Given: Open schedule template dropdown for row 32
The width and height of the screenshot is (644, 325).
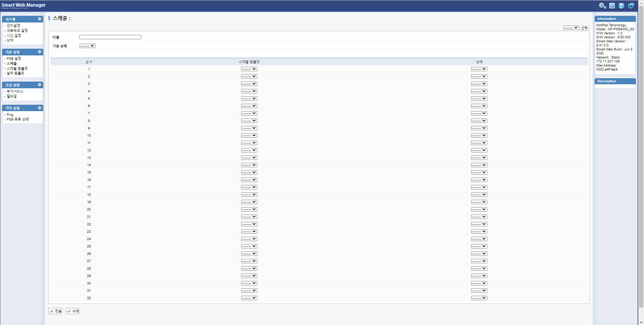Looking at the screenshot, I should point(249,298).
